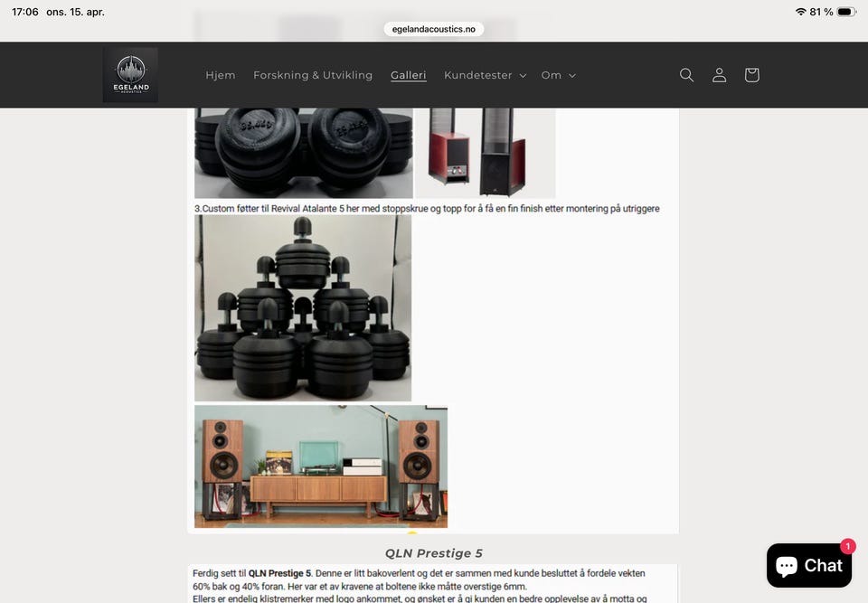
Task: Check the Wi-Fi status icon
Action: (800, 12)
